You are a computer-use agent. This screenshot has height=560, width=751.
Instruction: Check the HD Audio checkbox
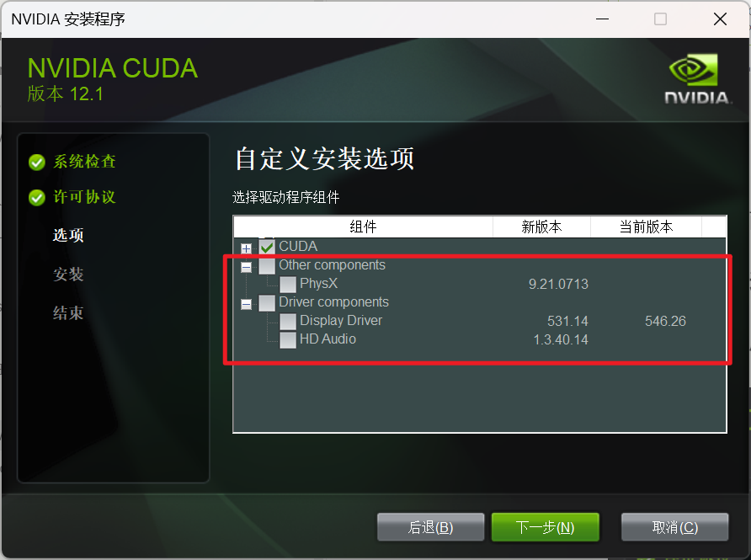coord(288,340)
